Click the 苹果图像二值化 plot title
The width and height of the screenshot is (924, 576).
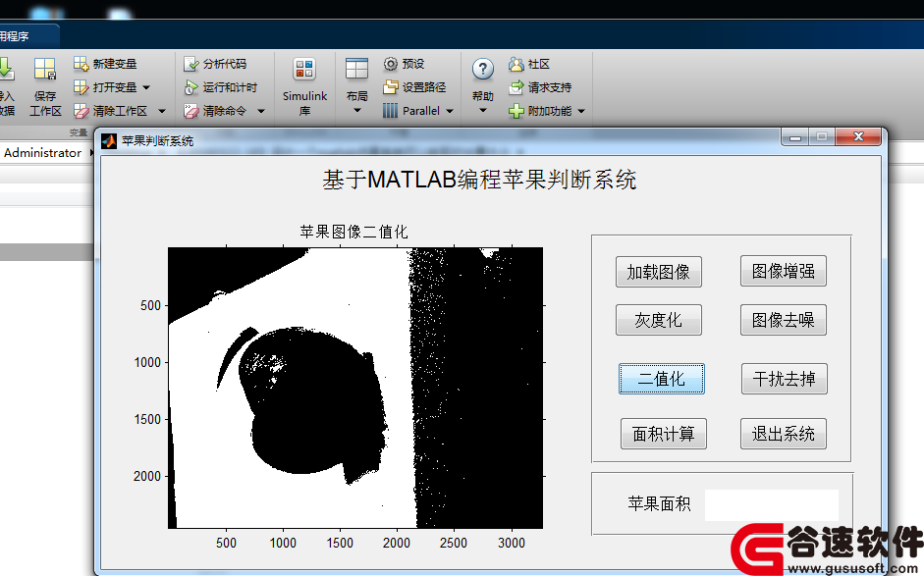point(353,232)
